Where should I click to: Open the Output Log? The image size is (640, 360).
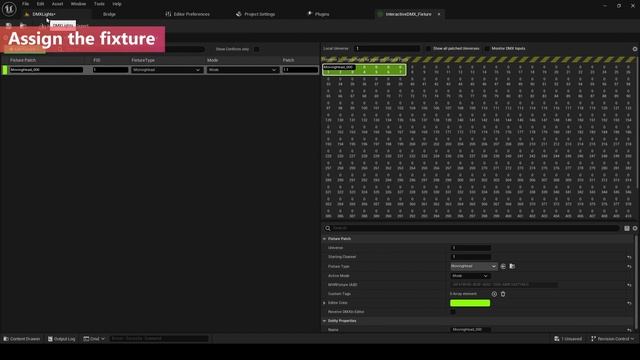(62, 339)
